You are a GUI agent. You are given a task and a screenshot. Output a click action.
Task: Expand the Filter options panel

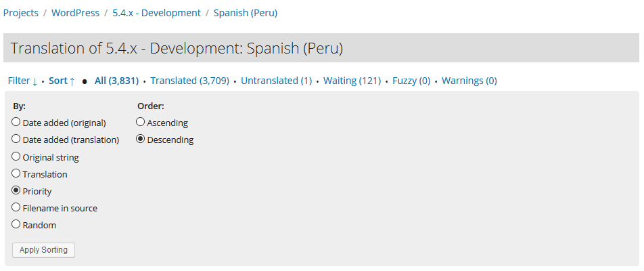22,81
